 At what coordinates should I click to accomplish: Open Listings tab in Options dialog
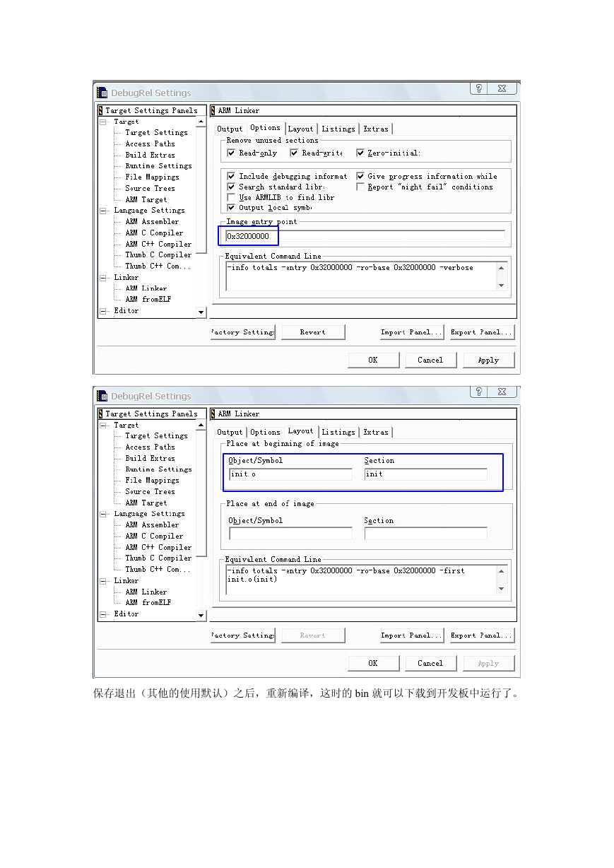(338, 129)
